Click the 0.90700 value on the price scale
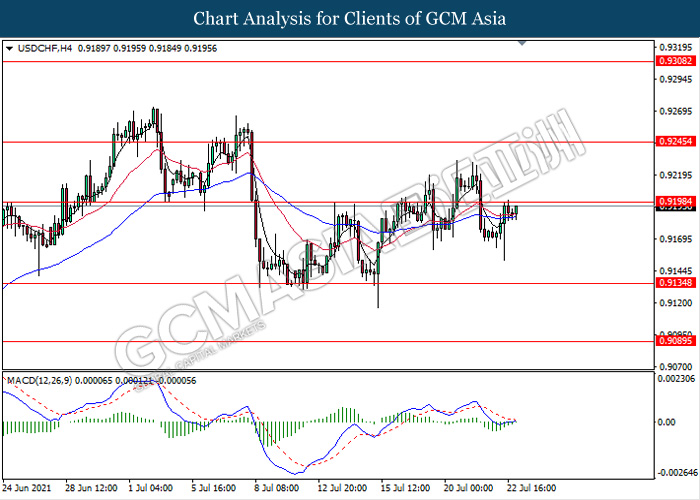 (x=673, y=366)
